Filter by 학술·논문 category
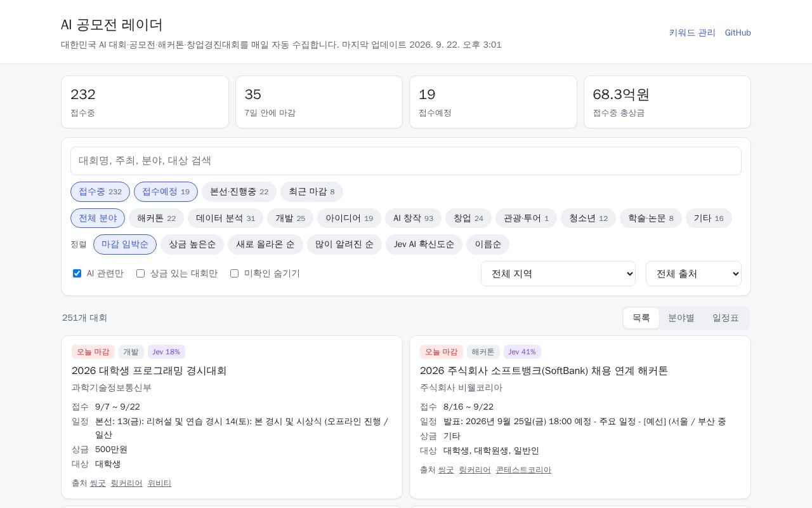812x508 pixels. click(651, 218)
